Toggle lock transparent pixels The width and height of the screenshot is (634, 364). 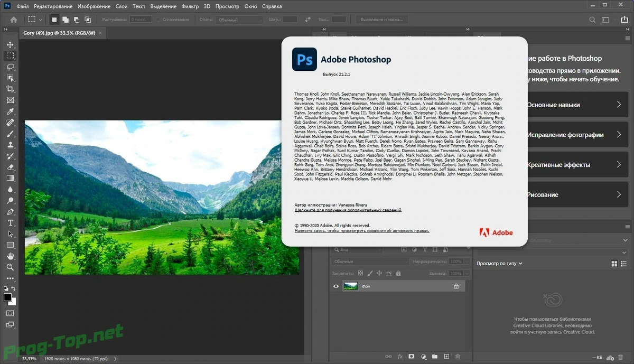[x=360, y=274]
